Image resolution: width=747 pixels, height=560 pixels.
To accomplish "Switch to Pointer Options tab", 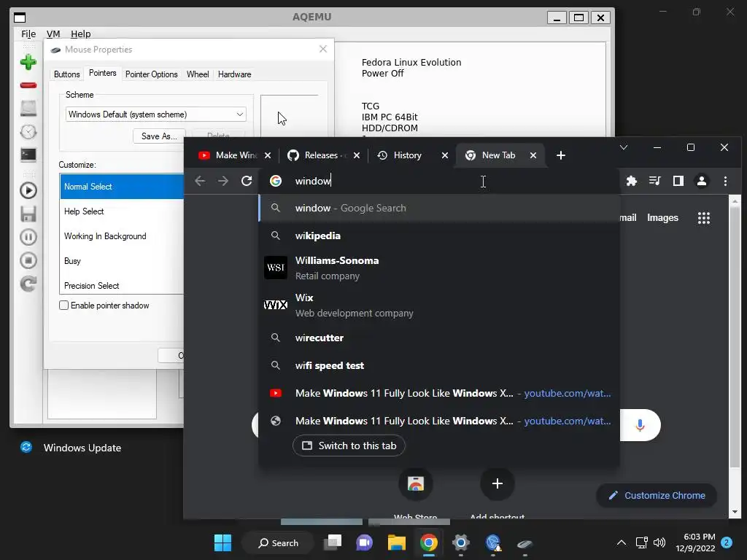I will 152,74.
